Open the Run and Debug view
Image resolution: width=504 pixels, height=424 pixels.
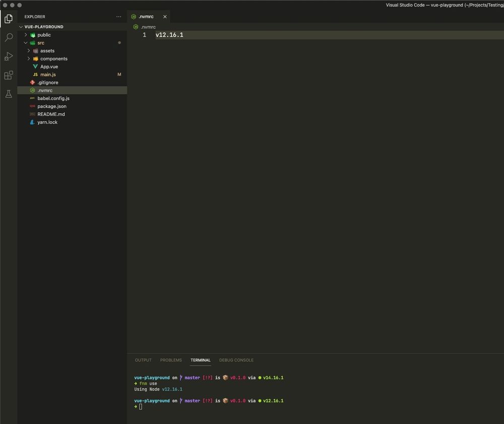coord(8,56)
